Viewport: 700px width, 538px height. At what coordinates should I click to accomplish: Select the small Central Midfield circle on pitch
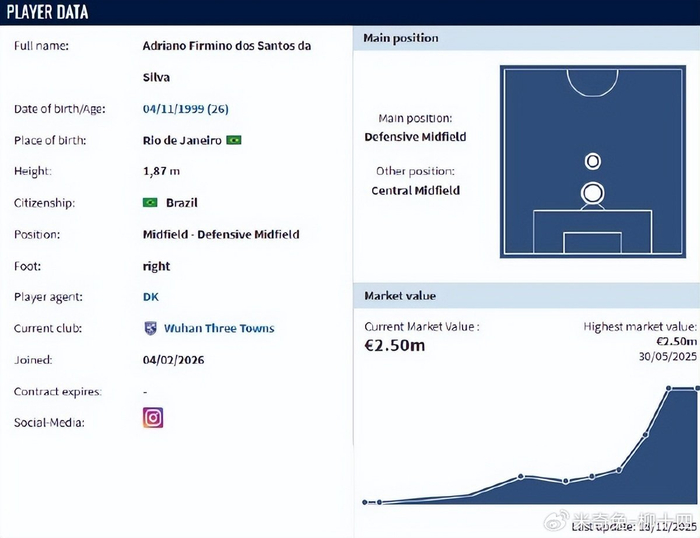(x=592, y=161)
